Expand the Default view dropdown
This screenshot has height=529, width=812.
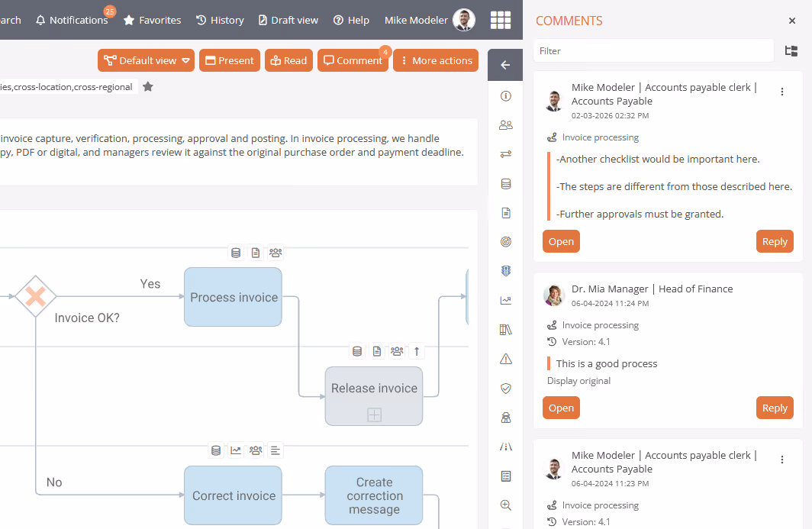tap(146, 60)
